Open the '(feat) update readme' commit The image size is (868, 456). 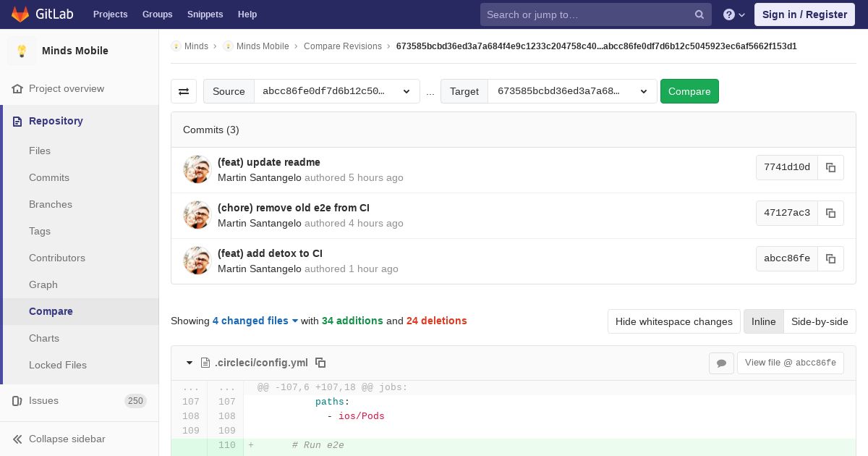[x=269, y=162]
